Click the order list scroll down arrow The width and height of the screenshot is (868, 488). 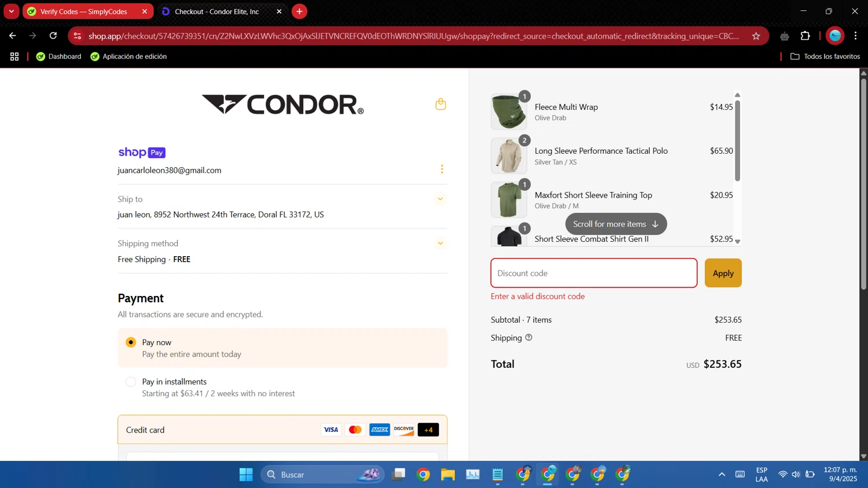point(737,242)
